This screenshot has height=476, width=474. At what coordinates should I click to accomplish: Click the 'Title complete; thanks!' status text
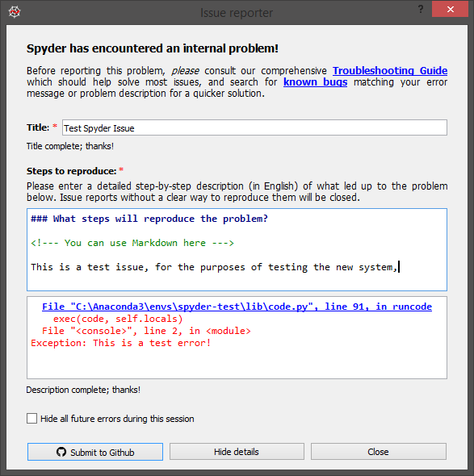point(70,146)
